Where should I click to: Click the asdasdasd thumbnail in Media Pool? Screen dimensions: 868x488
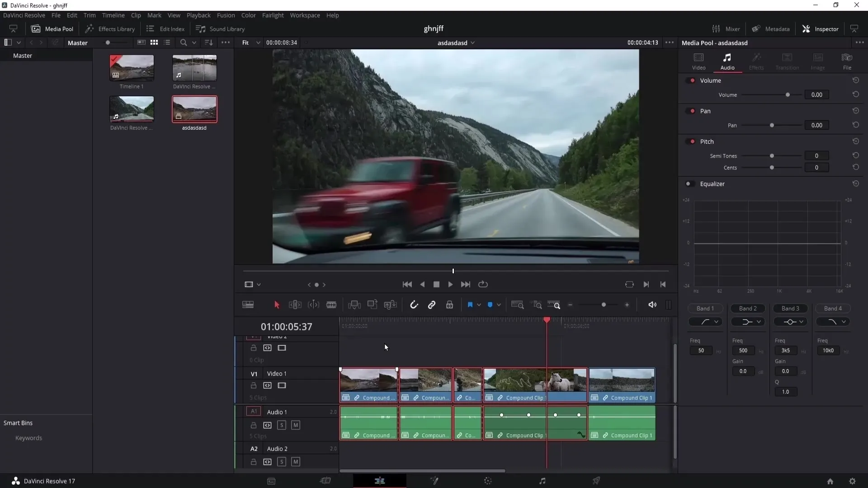[x=194, y=109]
